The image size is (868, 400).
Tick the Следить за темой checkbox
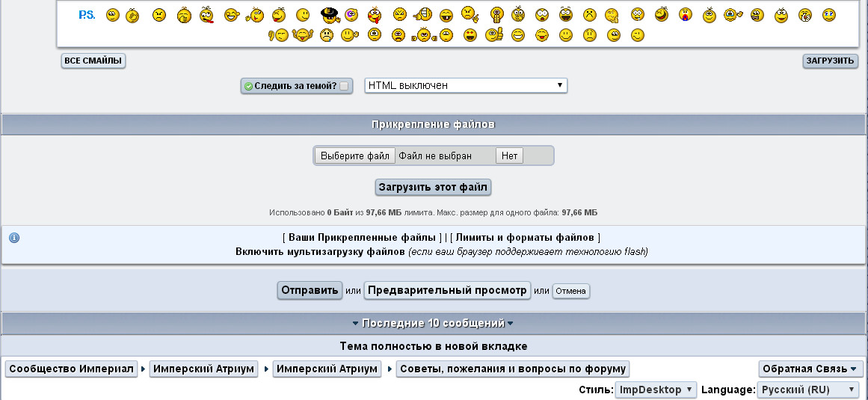click(x=344, y=86)
